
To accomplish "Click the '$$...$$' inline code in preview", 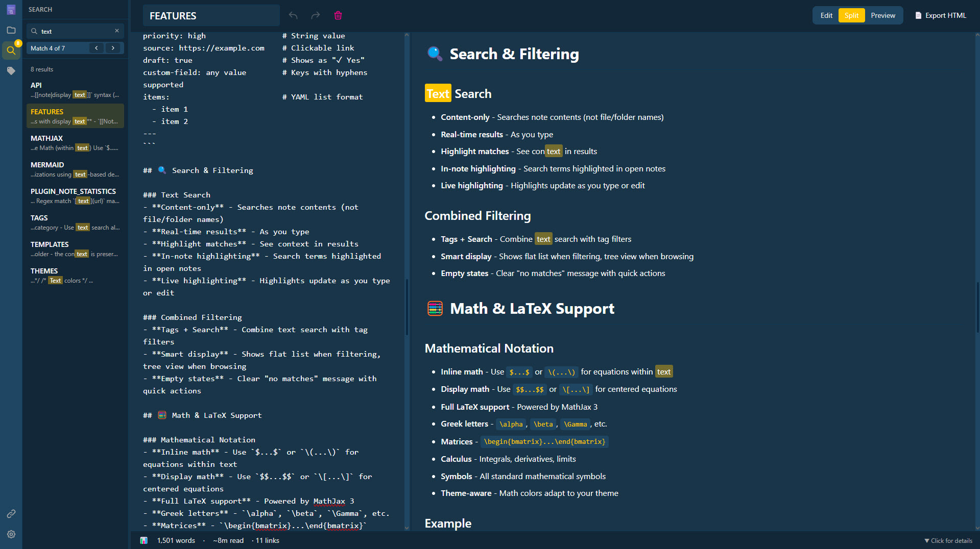I will tap(530, 389).
